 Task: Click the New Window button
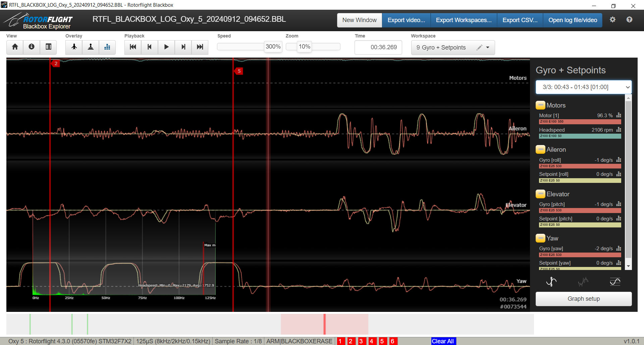pyautogui.click(x=360, y=20)
